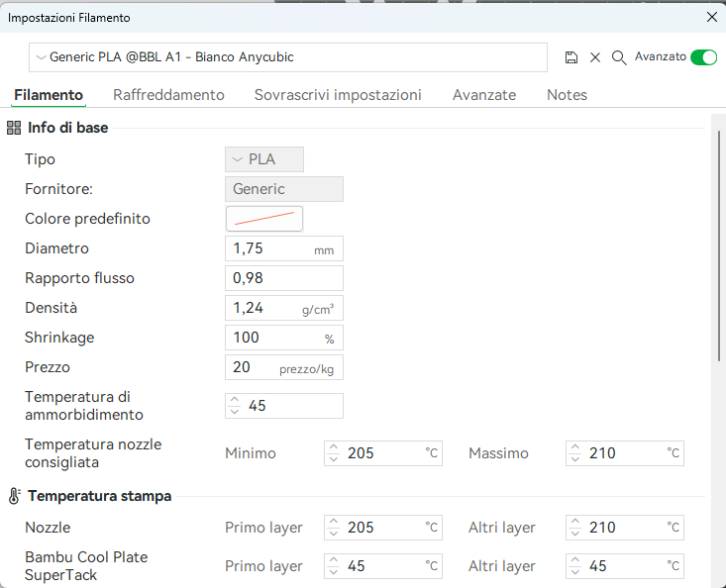
Task: Click the Rapporto flusso input field
Action: click(284, 278)
